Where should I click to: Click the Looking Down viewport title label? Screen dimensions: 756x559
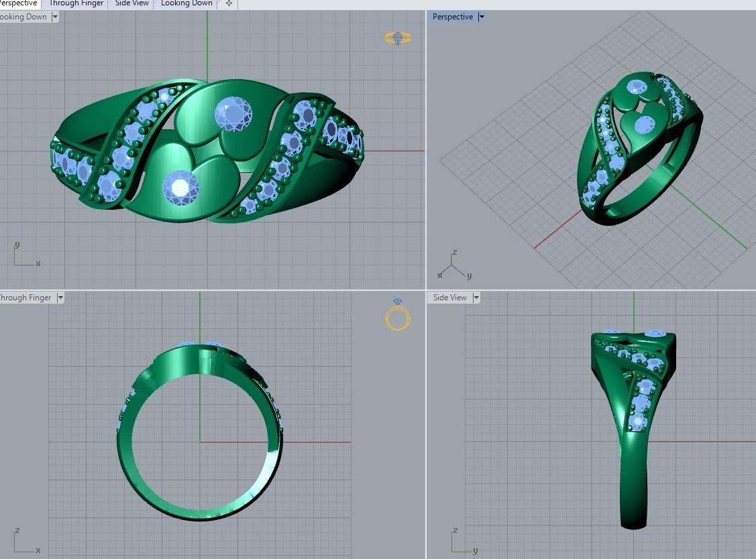click(x=23, y=17)
